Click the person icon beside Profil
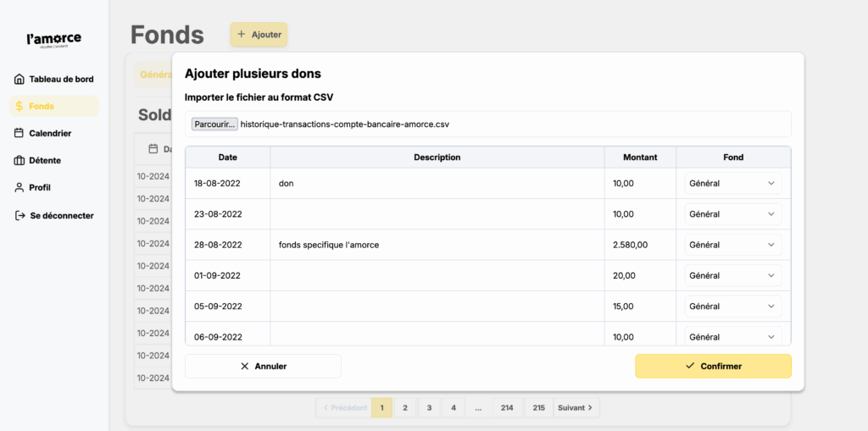This screenshot has width=868, height=431. (x=19, y=187)
